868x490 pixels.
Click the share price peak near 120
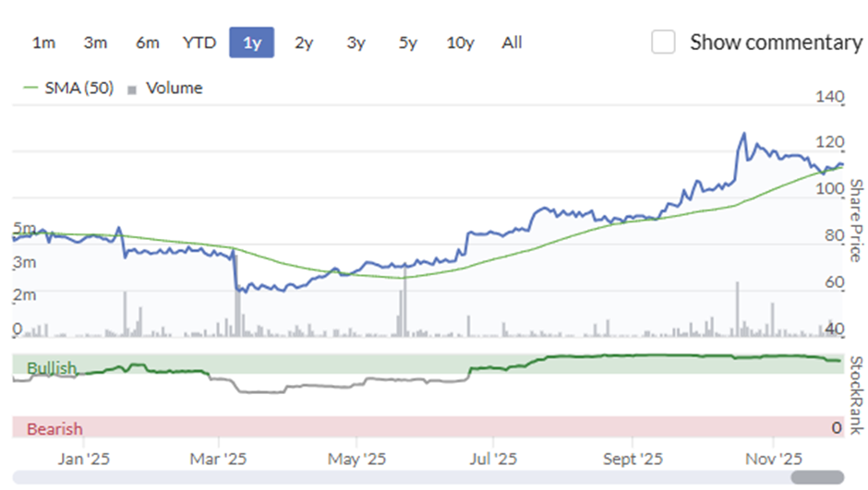(744, 133)
